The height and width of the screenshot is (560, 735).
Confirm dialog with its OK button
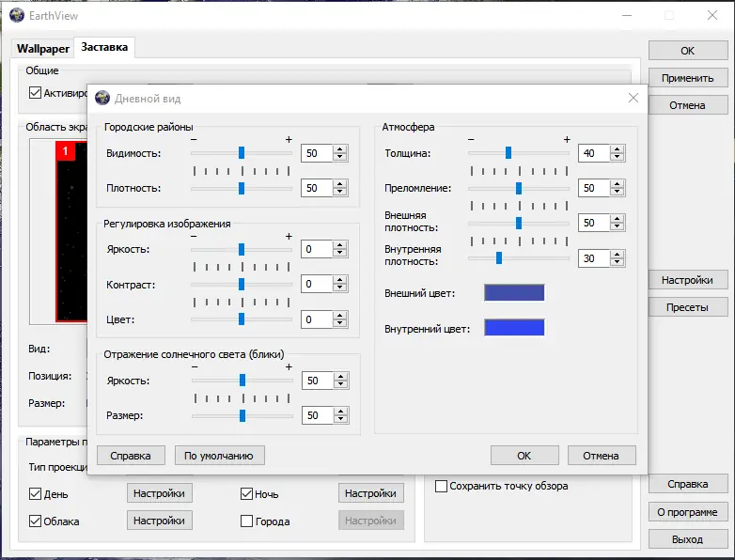click(524, 456)
